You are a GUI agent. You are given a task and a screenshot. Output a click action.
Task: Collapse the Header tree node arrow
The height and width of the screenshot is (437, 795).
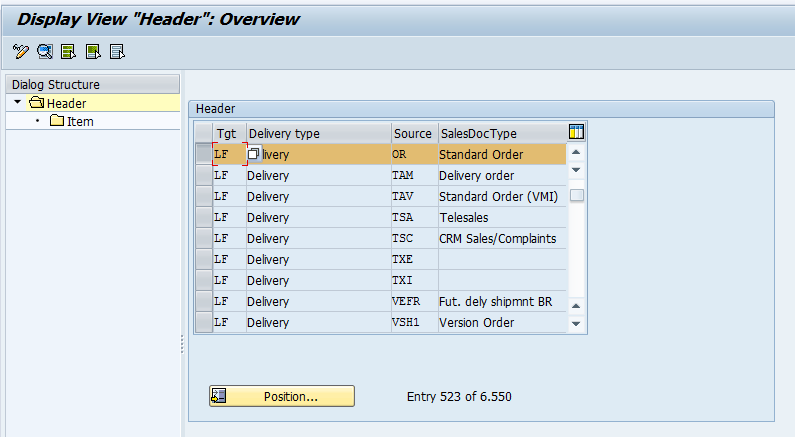[18, 103]
